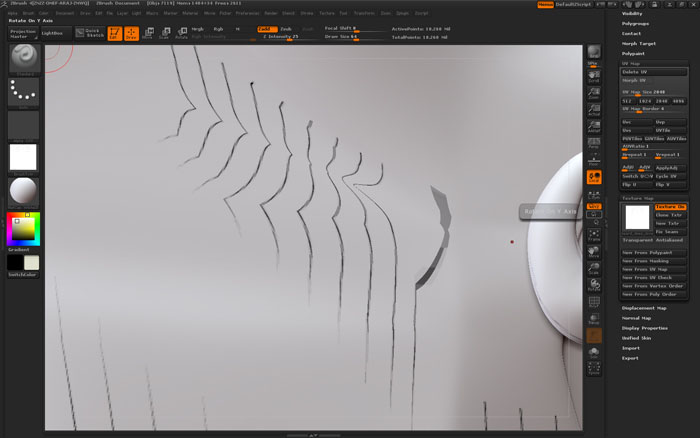This screenshot has height=438, width=700.
Task: Expand the Normal Map subpalette
Action: 636,318
